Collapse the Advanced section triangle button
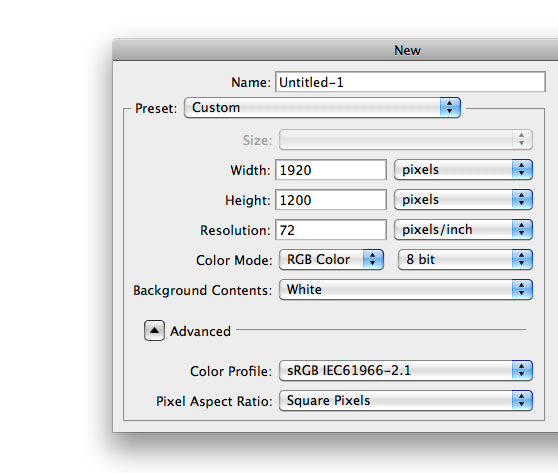 point(154,331)
